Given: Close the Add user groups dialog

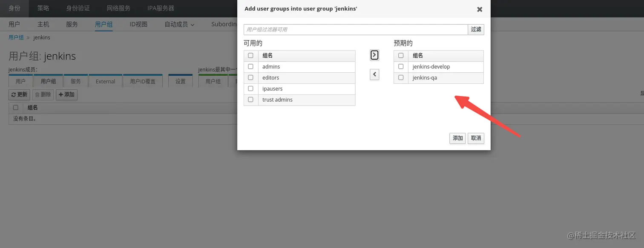Looking at the screenshot, I should coord(480,9).
